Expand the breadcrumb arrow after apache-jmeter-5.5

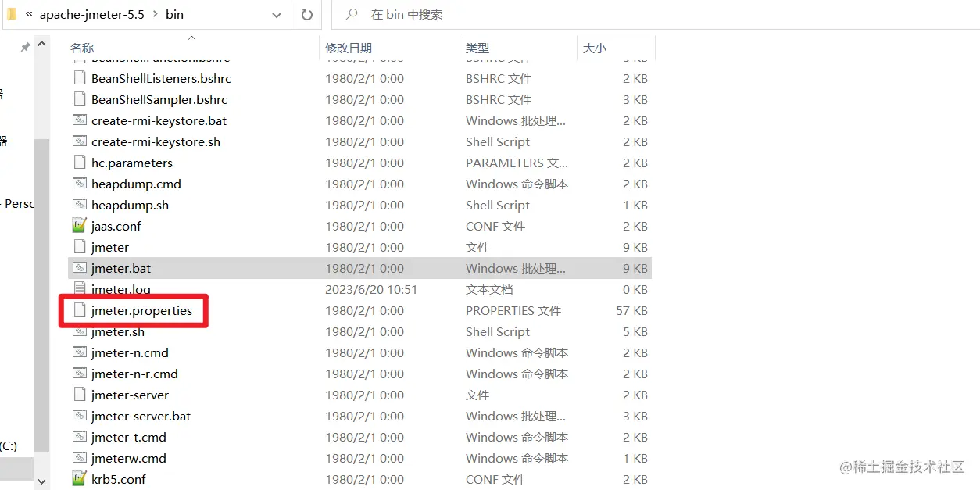click(155, 15)
